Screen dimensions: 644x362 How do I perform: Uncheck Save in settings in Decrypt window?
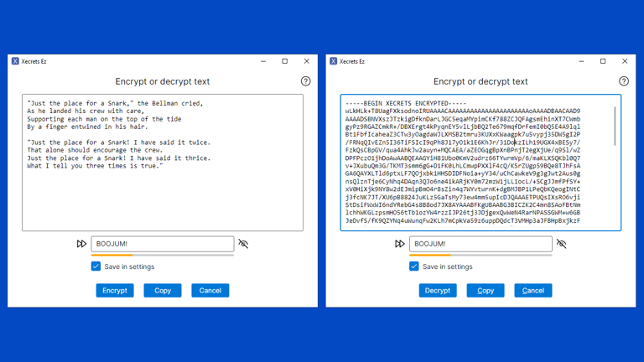pos(413,266)
